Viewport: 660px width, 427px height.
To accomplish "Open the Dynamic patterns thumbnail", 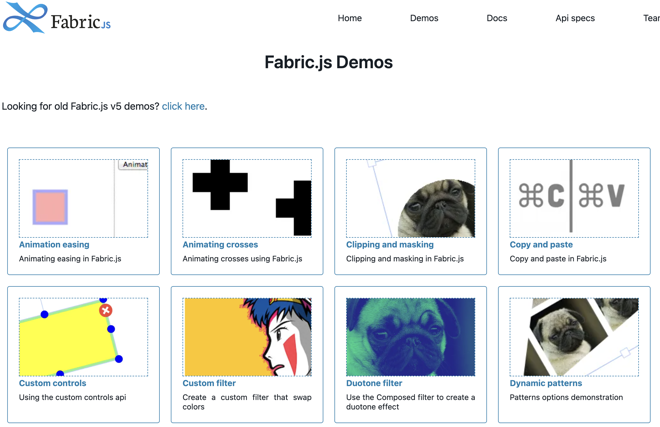I will click(574, 337).
